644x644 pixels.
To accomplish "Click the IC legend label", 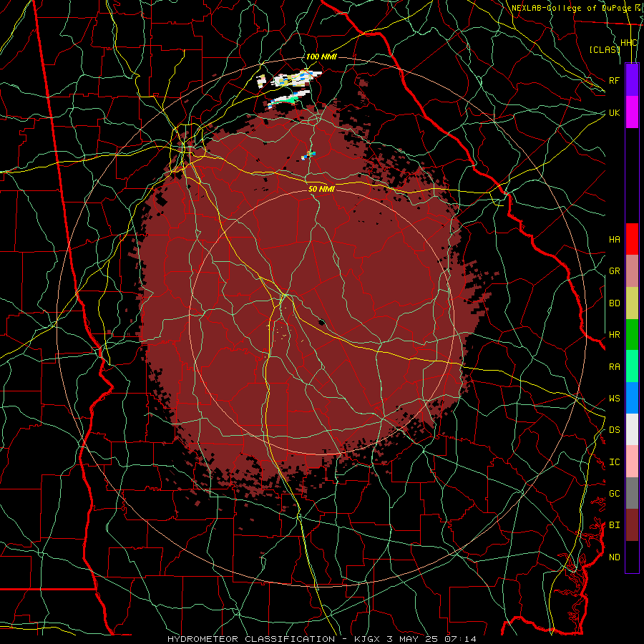I will point(614,462).
